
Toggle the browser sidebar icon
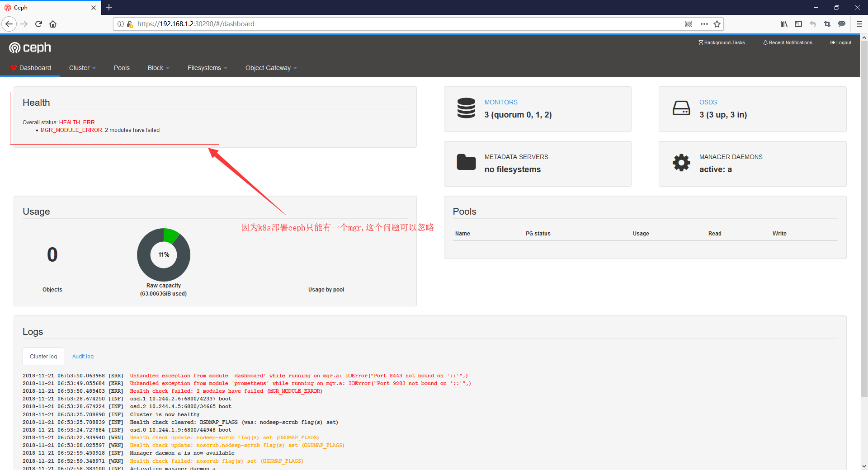click(x=798, y=24)
